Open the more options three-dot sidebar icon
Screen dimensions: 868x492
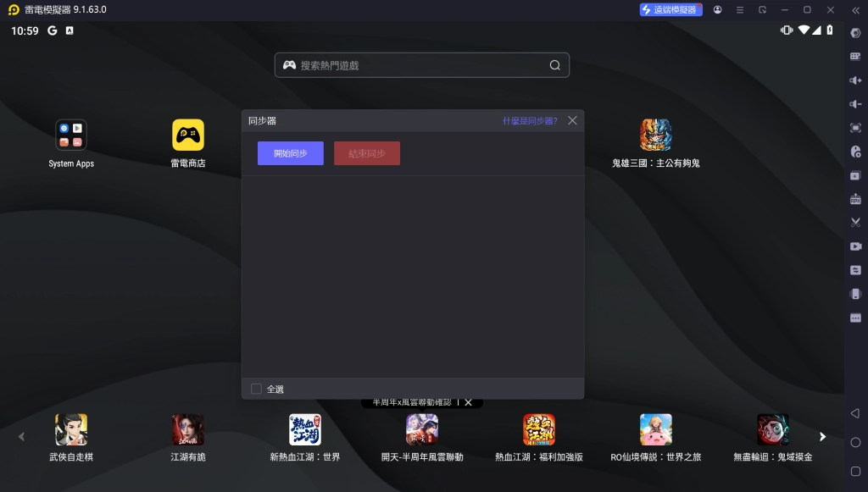tap(855, 318)
